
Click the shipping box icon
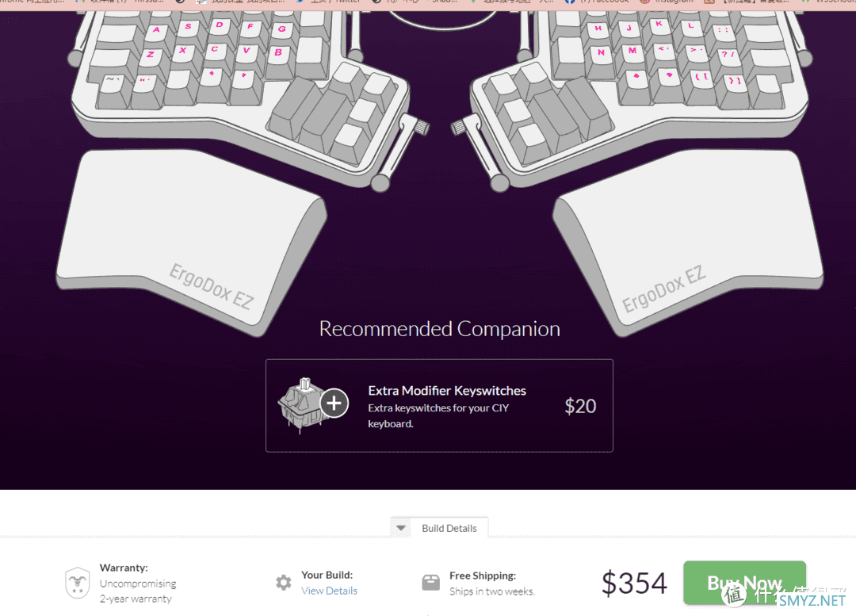pyautogui.click(x=430, y=582)
